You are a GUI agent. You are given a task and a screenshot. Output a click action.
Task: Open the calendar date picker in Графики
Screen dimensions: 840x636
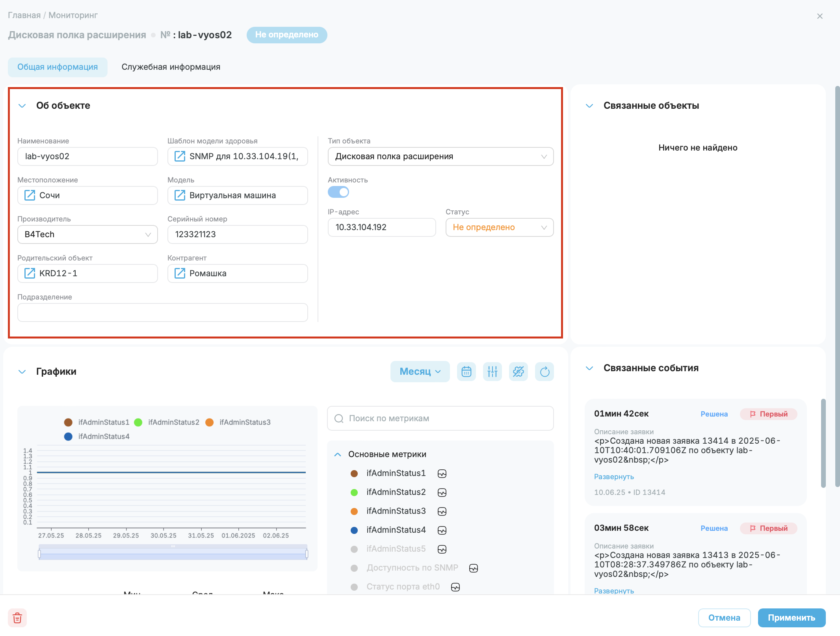coord(466,372)
